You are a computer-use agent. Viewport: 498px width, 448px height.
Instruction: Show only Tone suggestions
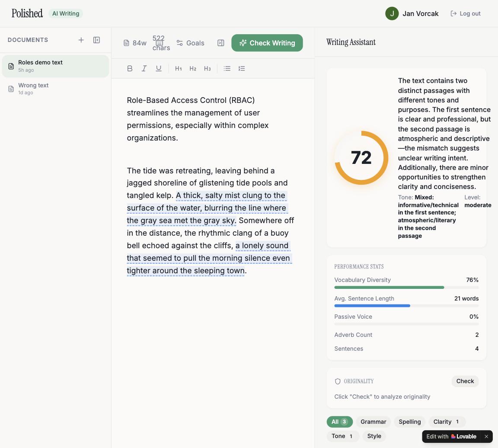pyautogui.click(x=342, y=436)
